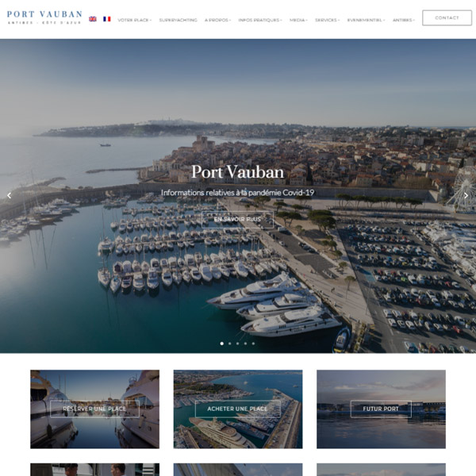Viewport: 476px width, 476px height.
Task: Click the Port Vauban logo
Action: [x=44, y=17]
